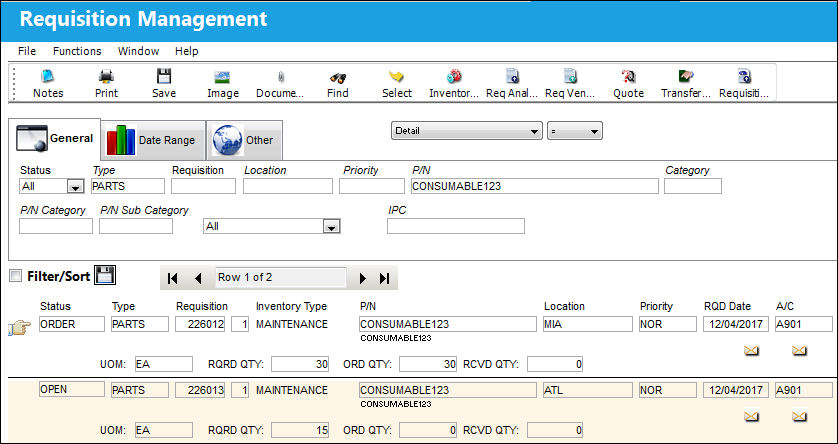Select the OPEN status cell

click(72, 390)
